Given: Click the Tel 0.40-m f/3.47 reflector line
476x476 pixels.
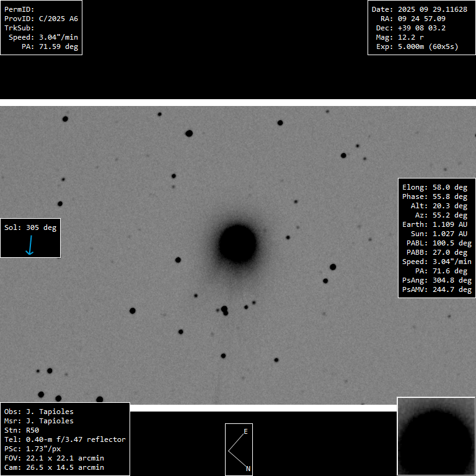Looking at the screenshot, I should tap(64, 439).
